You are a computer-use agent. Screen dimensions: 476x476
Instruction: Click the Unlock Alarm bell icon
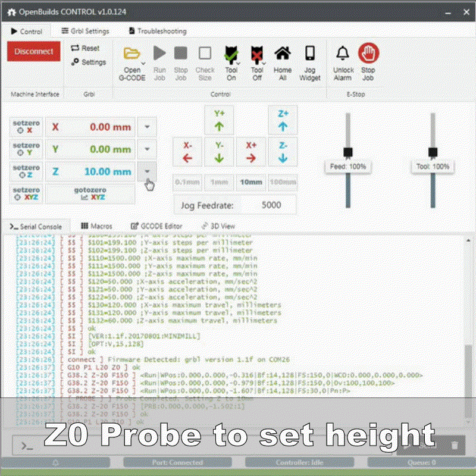(343, 54)
